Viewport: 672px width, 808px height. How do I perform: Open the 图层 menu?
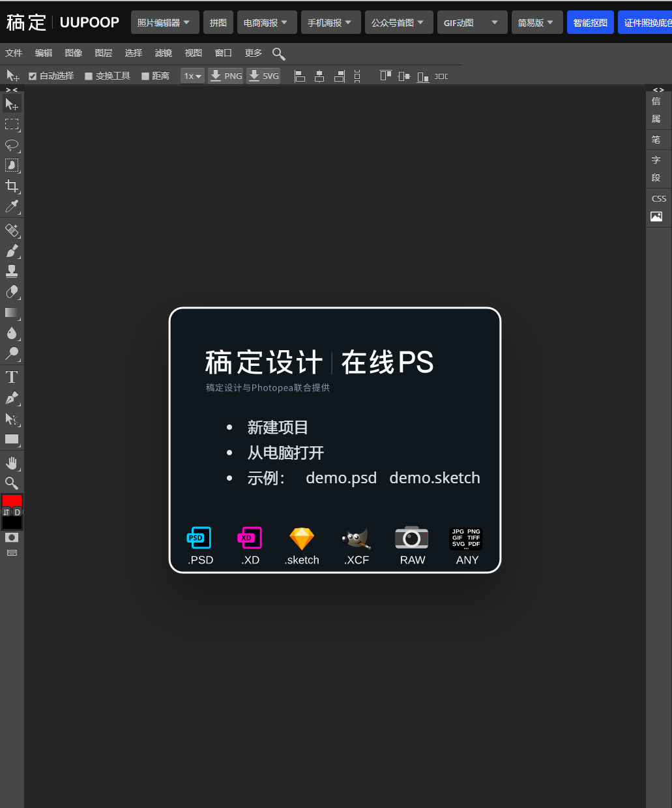pyautogui.click(x=104, y=53)
